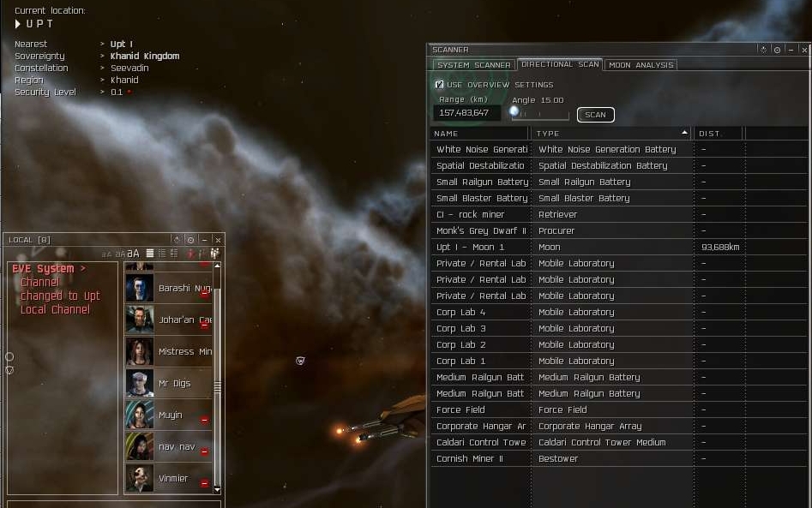
Task: Open the Local window circle-icon settings
Action: pyautogui.click(x=190, y=240)
